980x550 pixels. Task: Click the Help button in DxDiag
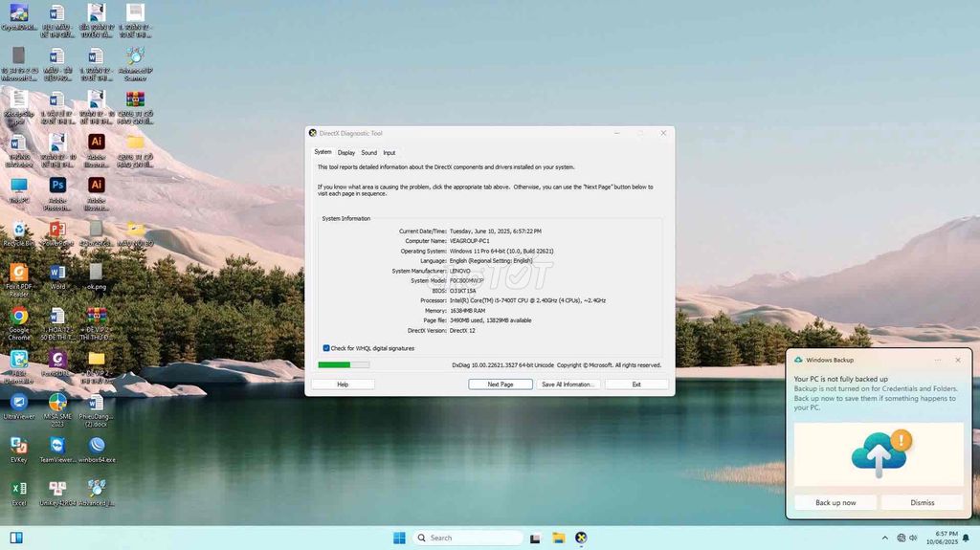click(343, 385)
